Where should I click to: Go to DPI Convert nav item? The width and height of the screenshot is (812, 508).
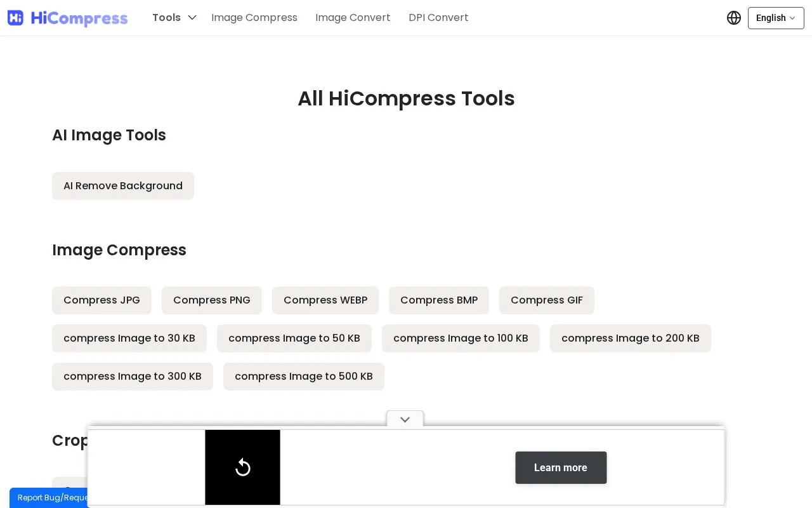pyautogui.click(x=438, y=18)
